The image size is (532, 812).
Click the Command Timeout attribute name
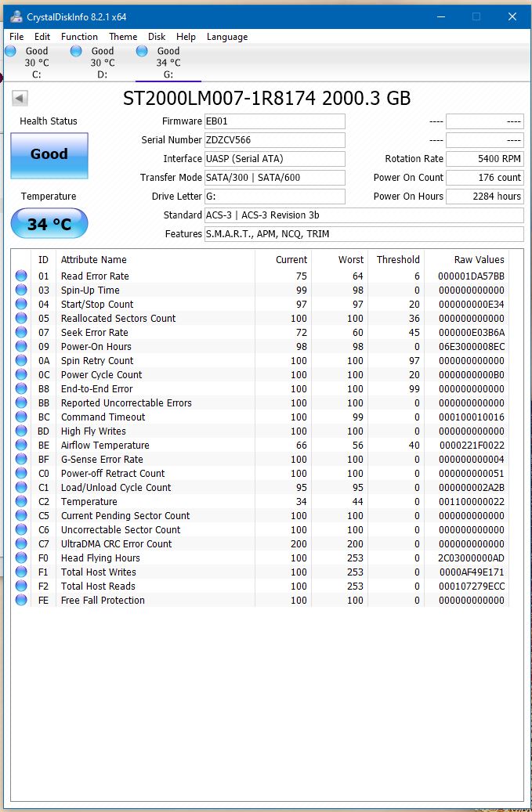103,417
